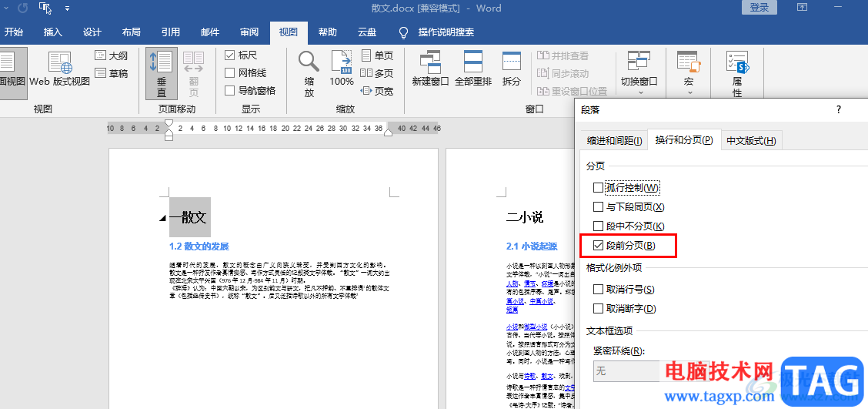Click the heading 二小说
The width and height of the screenshot is (868, 409).
525,217
